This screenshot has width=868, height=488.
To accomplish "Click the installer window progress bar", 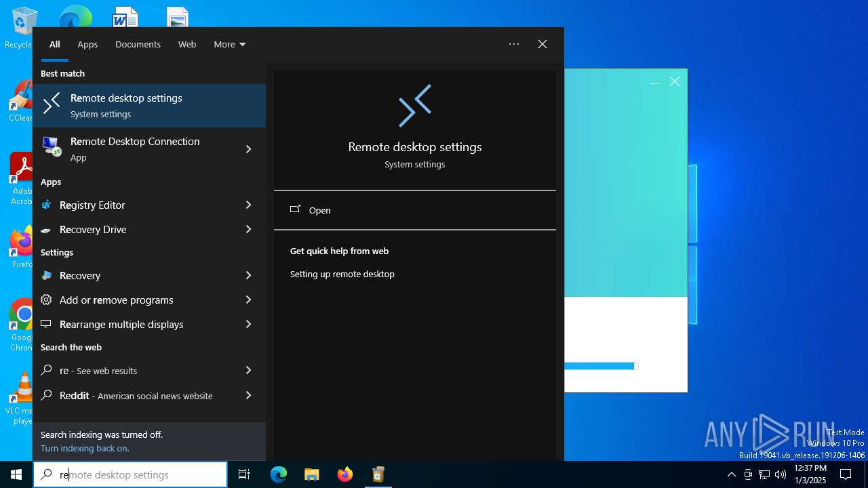I will pos(601,366).
